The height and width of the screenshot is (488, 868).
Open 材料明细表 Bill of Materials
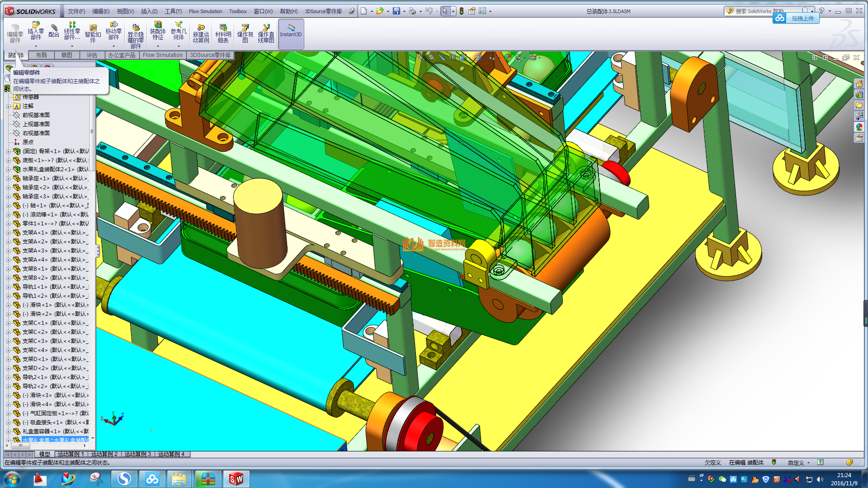point(223,33)
